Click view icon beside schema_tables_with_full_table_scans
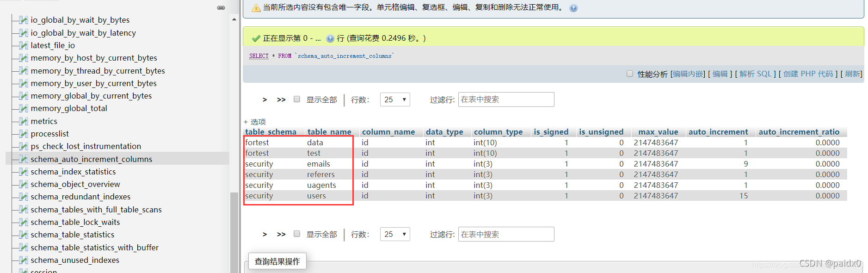 24,210
